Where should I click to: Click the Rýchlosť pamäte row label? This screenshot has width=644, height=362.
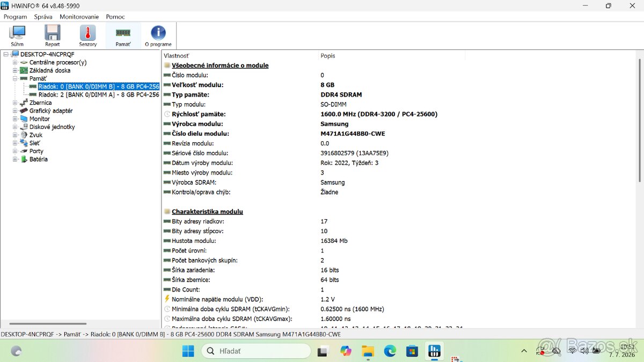coord(199,114)
